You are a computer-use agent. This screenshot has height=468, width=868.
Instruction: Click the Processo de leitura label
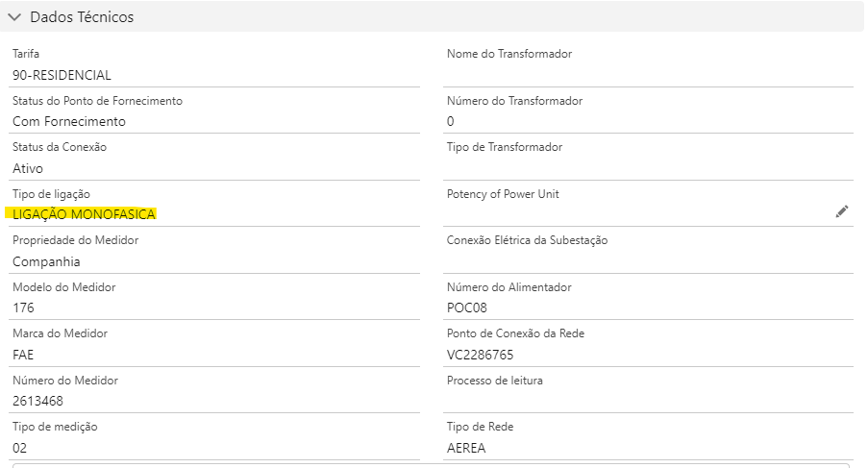[x=495, y=381]
